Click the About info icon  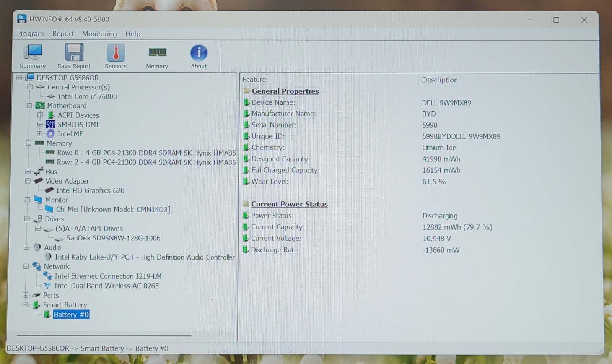[x=199, y=53]
